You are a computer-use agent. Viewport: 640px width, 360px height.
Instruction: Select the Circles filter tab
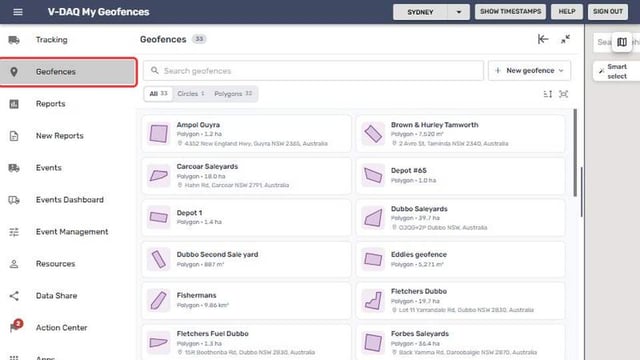click(x=191, y=94)
